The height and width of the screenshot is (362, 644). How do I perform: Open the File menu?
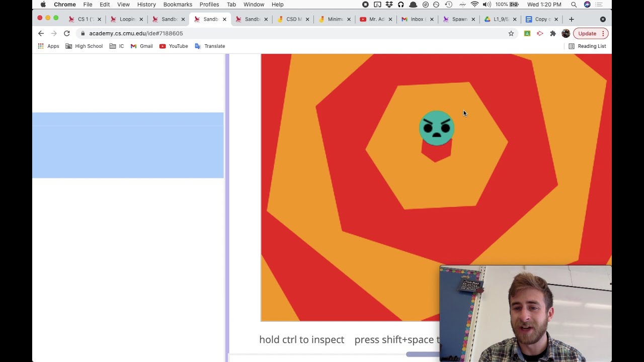(x=88, y=5)
